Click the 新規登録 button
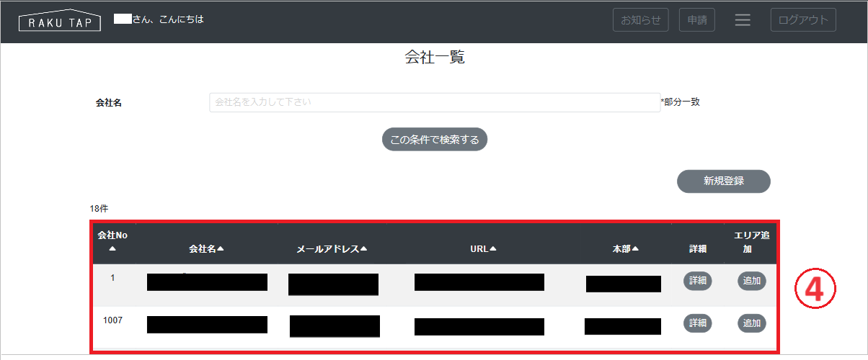 point(724,181)
